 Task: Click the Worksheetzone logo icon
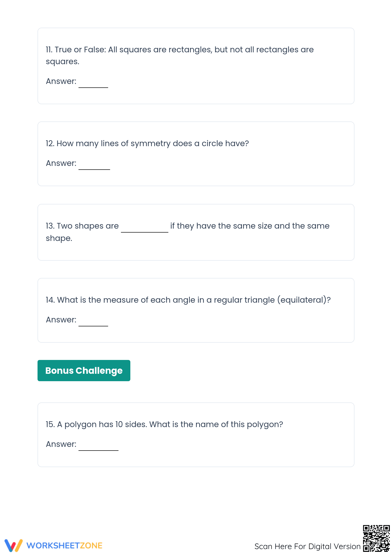coord(14,545)
